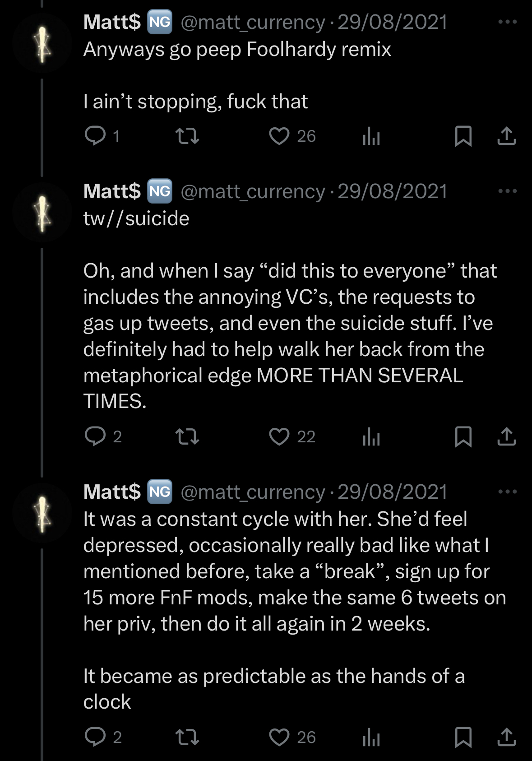Open more options for the Foolhardy remix tweet

pos(507,21)
